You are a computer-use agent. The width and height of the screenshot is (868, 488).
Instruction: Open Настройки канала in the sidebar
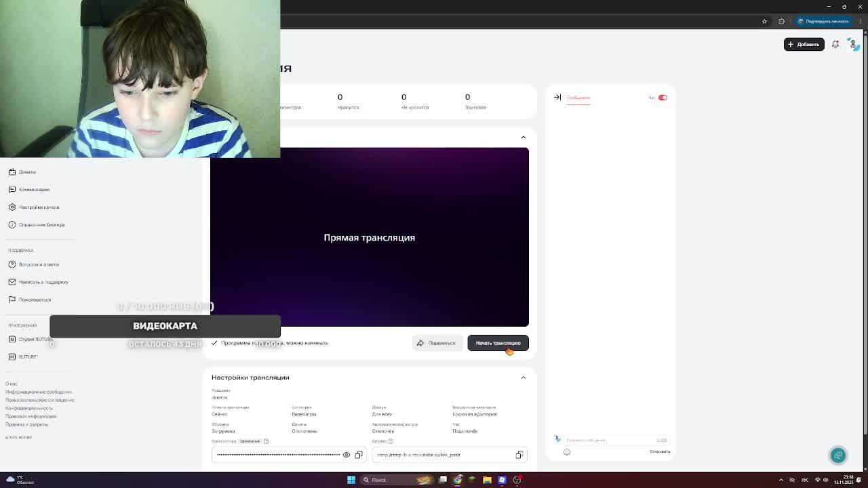pyautogui.click(x=39, y=207)
